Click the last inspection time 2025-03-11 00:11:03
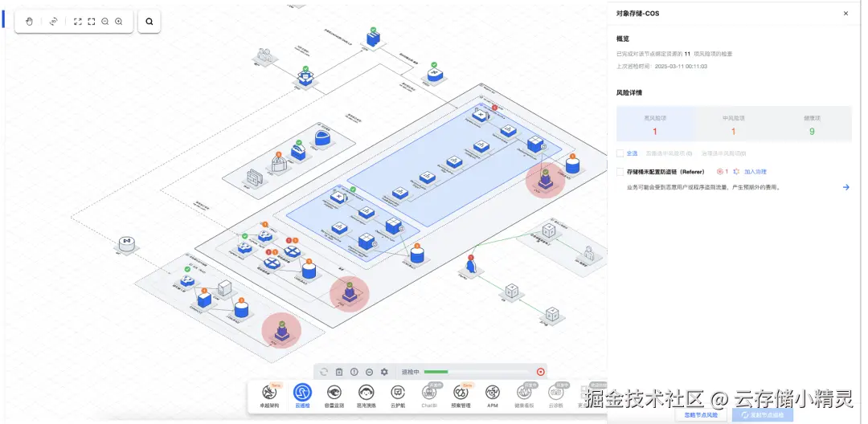The height and width of the screenshot is (424, 868). pos(681,67)
